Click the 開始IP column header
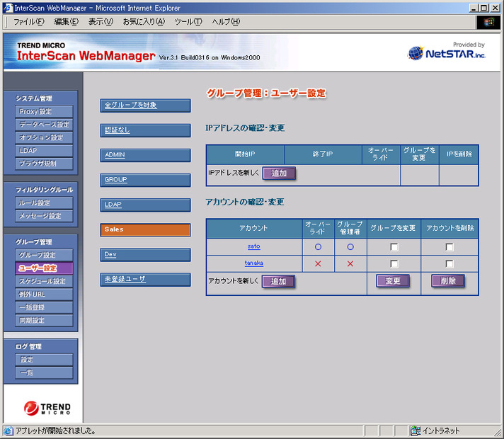The width and height of the screenshot is (504, 439). (245, 154)
